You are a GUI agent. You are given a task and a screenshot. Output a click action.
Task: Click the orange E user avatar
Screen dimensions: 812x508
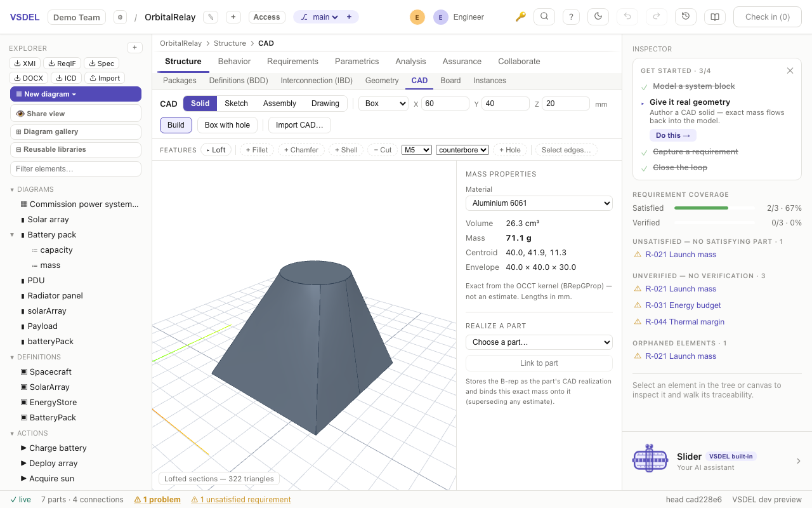[417, 17]
